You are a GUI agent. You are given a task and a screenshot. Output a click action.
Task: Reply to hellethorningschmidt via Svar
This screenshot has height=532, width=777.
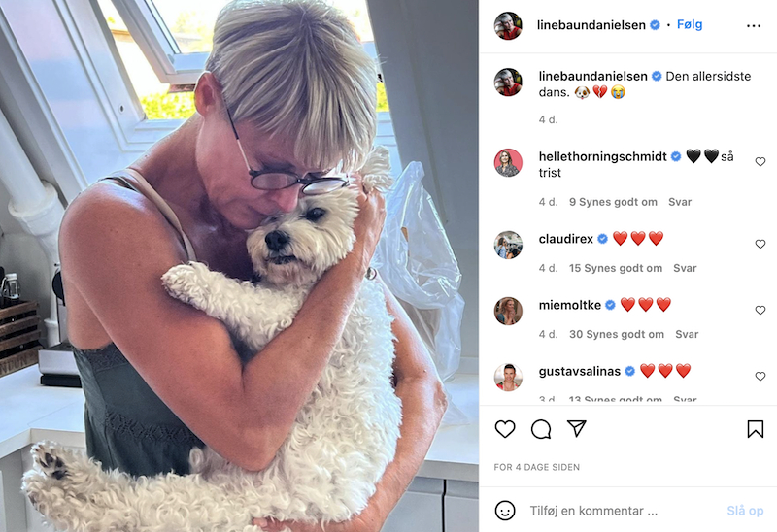pos(679,202)
